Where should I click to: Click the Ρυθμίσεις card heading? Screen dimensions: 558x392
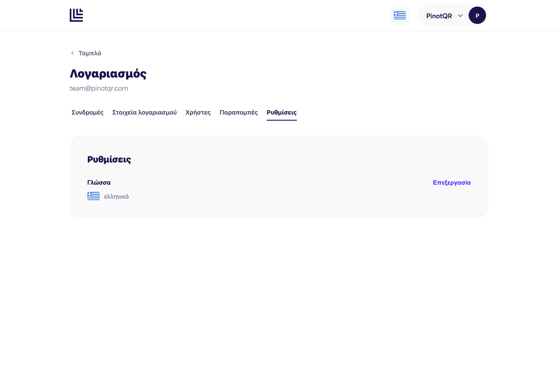109,159
